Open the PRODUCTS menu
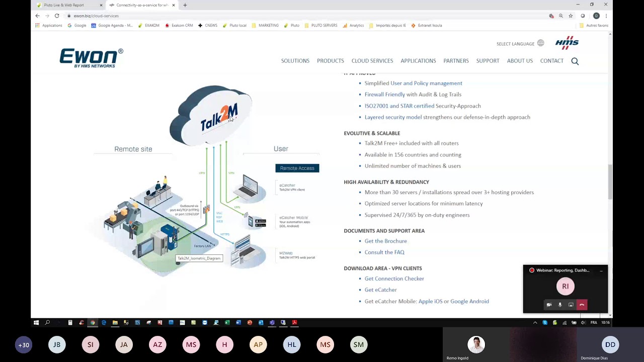 (331, 61)
